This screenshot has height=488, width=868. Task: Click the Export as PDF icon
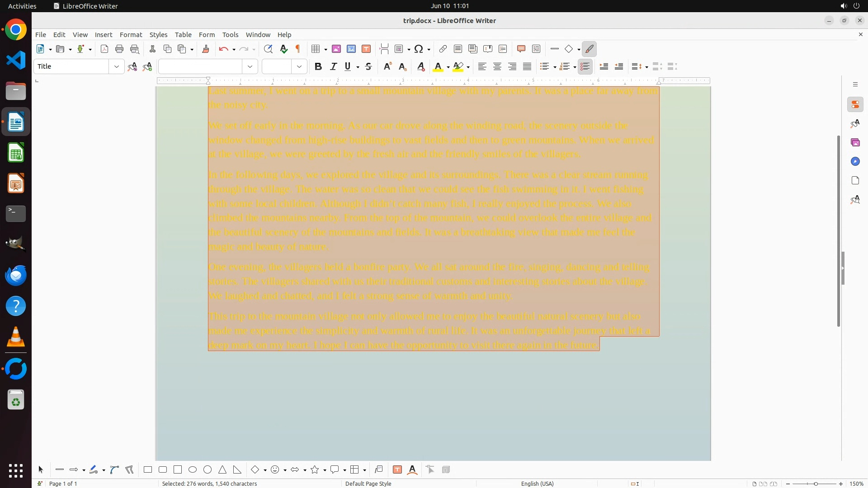[104, 49]
